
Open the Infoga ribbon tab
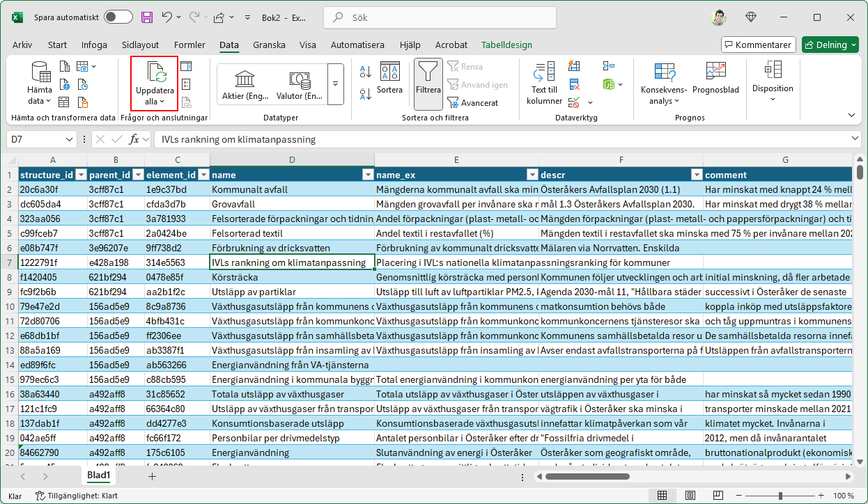click(94, 45)
